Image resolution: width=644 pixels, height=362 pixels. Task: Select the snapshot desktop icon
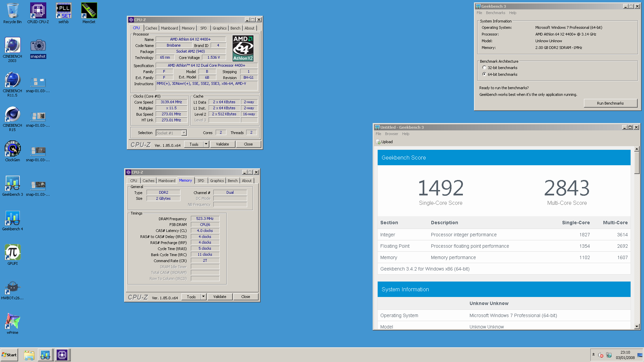38,49
